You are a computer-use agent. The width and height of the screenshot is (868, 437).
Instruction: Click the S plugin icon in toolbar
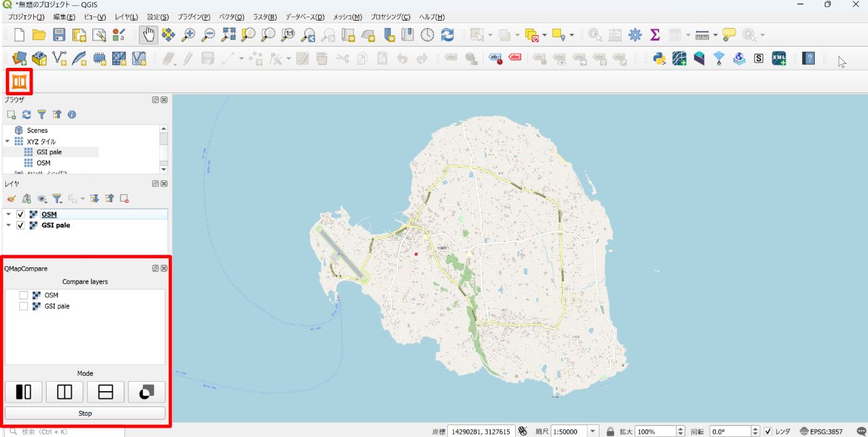[759, 59]
